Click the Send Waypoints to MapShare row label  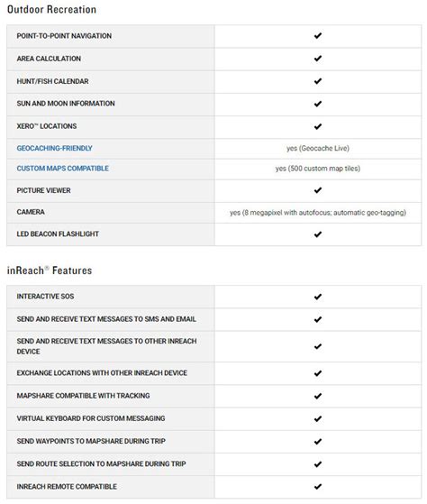[x=91, y=441]
